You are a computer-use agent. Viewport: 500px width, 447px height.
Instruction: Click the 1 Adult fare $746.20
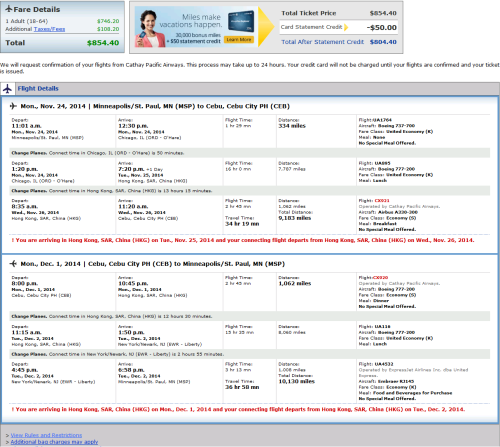click(x=108, y=21)
